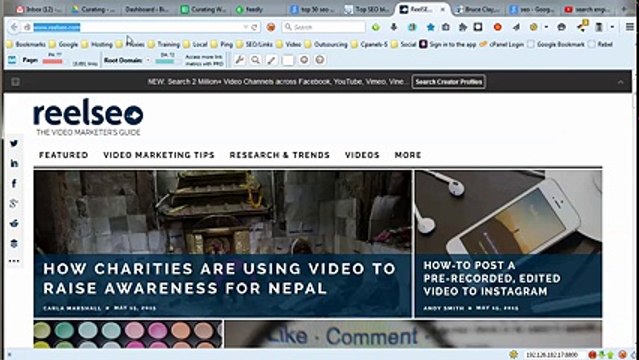
Task: Share on LinkedIn via sidebar icon
Action: click(x=14, y=163)
